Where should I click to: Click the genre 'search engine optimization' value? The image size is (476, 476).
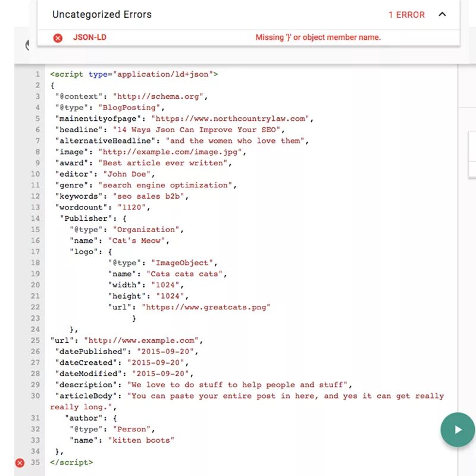click(165, 185)
